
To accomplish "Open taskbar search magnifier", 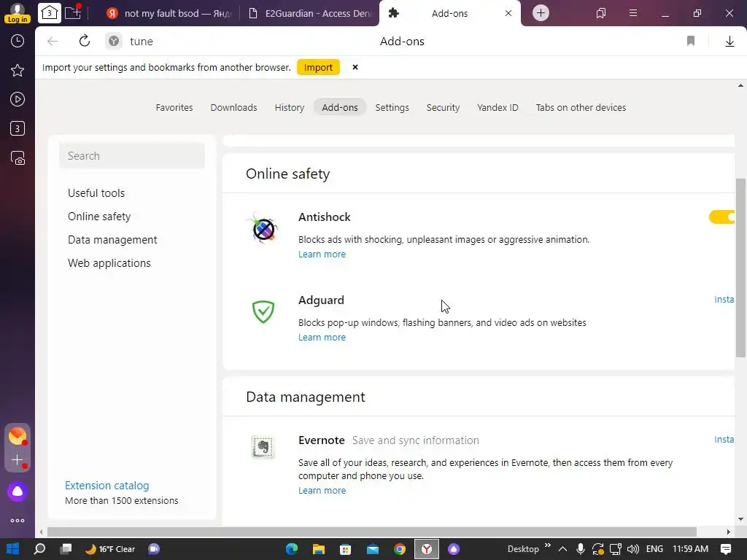I will 39,549.
